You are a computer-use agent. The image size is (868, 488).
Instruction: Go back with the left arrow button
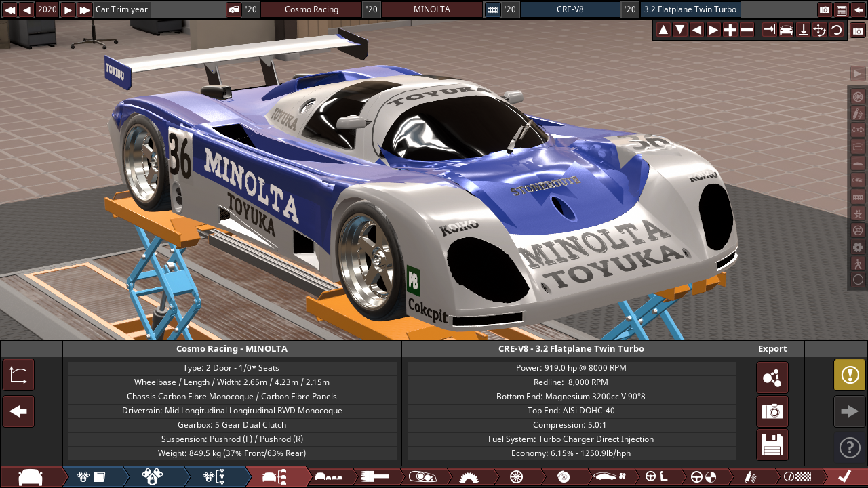coord(18,411)
